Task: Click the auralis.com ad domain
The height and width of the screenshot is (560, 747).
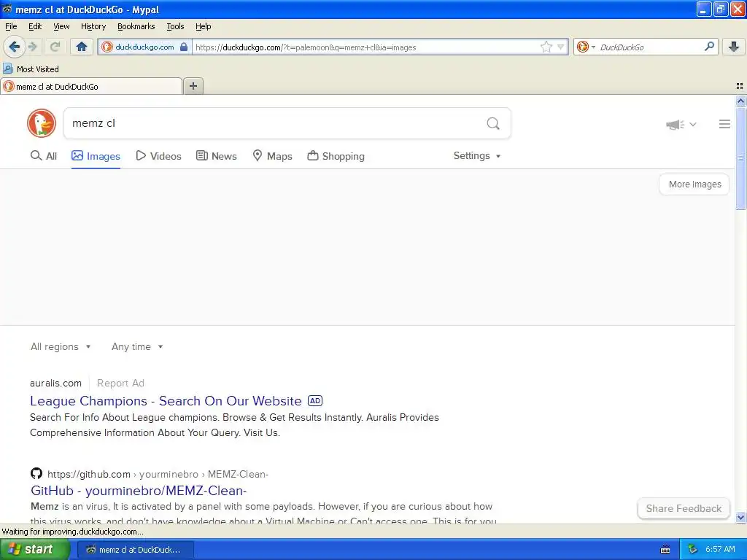Action: [55, 383]
